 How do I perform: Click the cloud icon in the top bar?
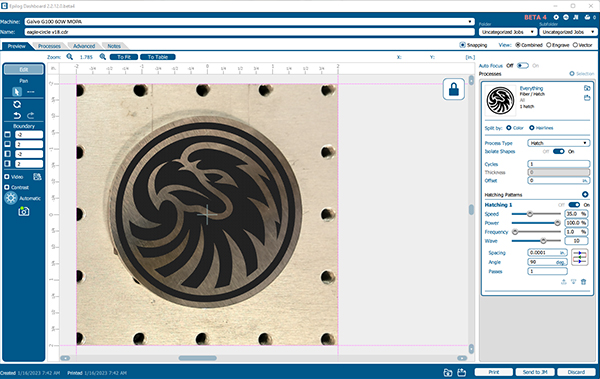(587, 18)
